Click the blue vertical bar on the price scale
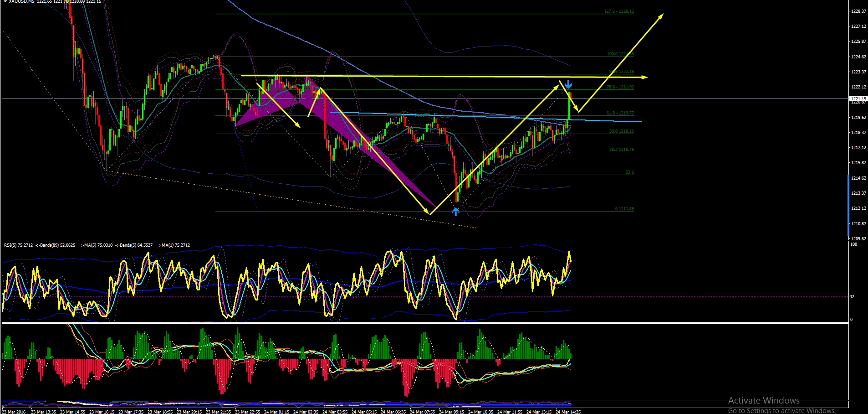This screenshot has height=414, width=868. [848, 205]
